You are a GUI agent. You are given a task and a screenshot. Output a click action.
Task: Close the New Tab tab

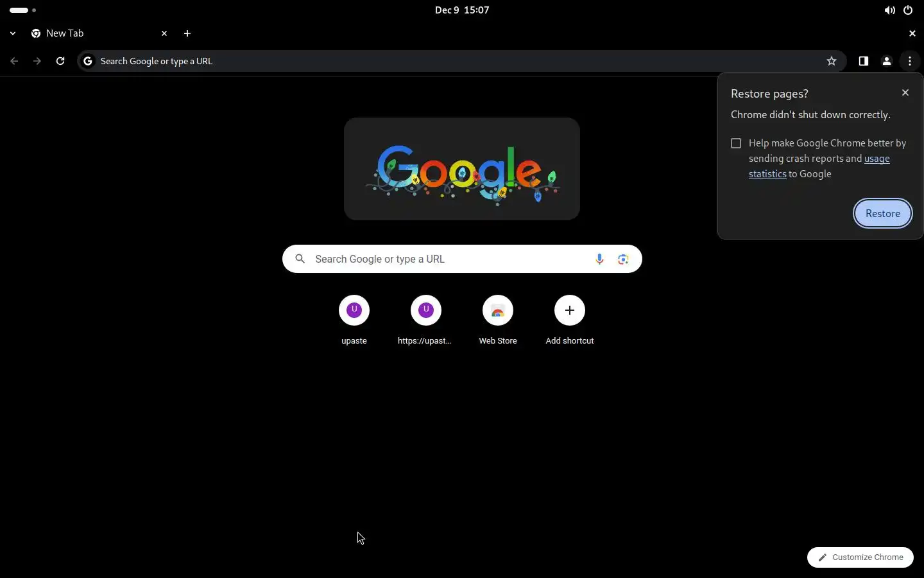(164, 33)
